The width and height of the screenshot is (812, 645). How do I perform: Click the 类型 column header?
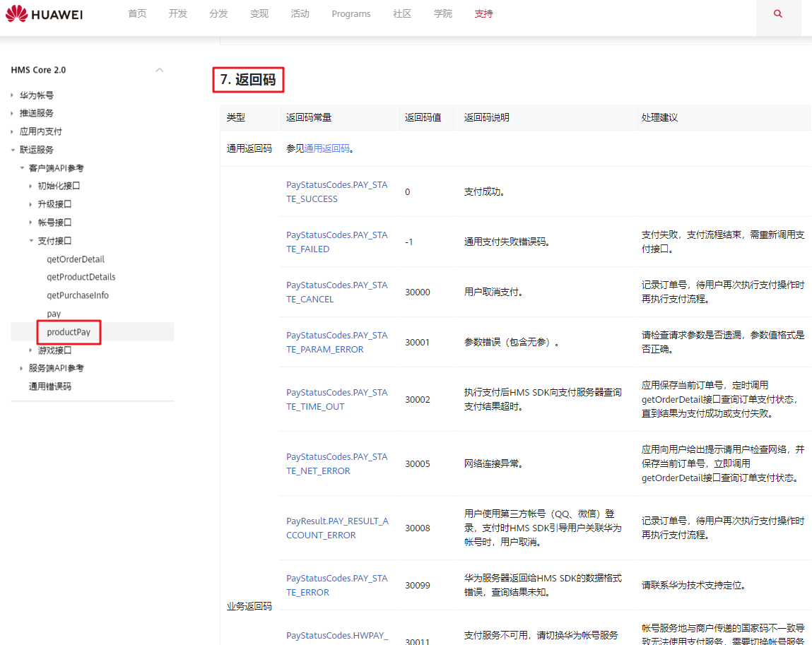point(235,117)
